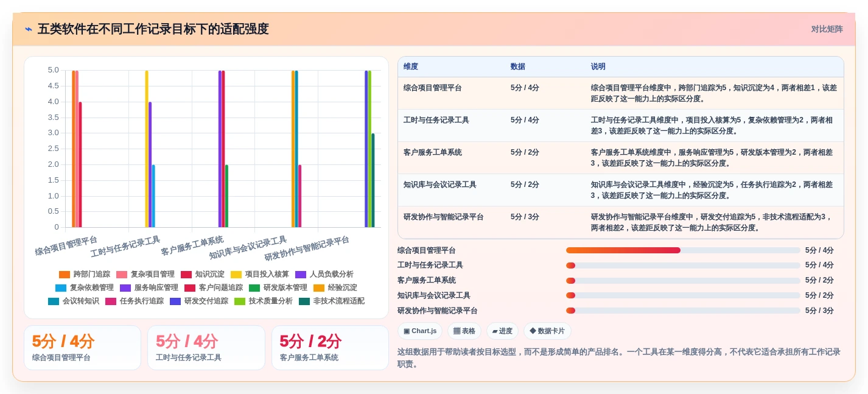Toggle the 跨部门追踪 legend color swatch
The image size is (868, 394).
pyautogui.click(x=65, y=275)
